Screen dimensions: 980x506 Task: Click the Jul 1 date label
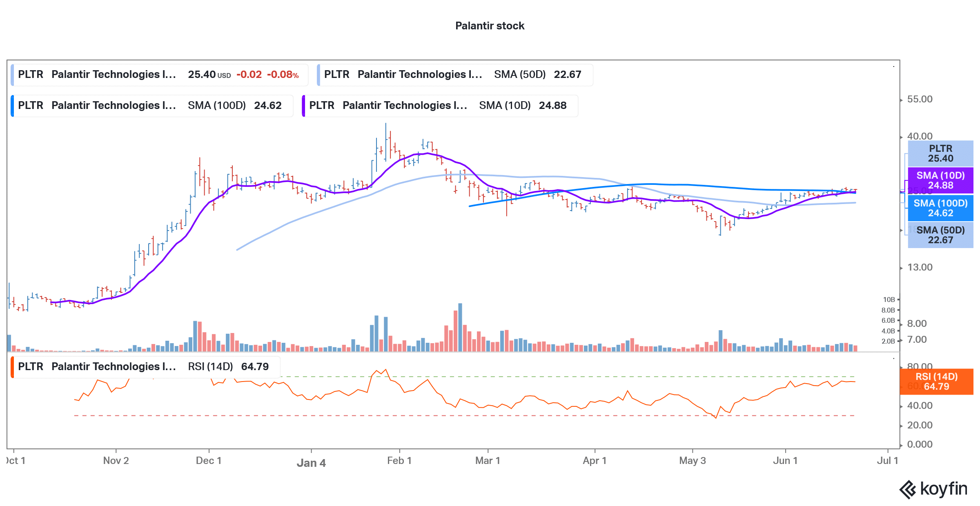coord(888,461)
